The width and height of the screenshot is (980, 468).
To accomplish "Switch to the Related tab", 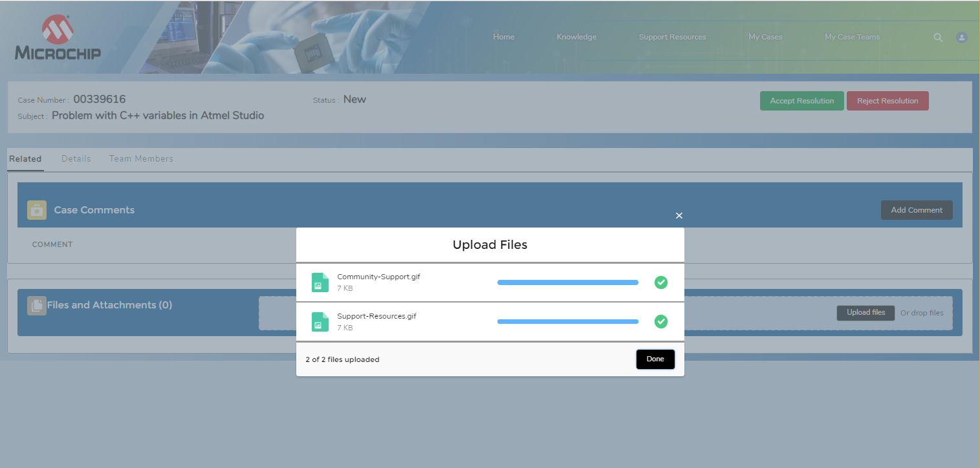I will click(x=25, y=159).
